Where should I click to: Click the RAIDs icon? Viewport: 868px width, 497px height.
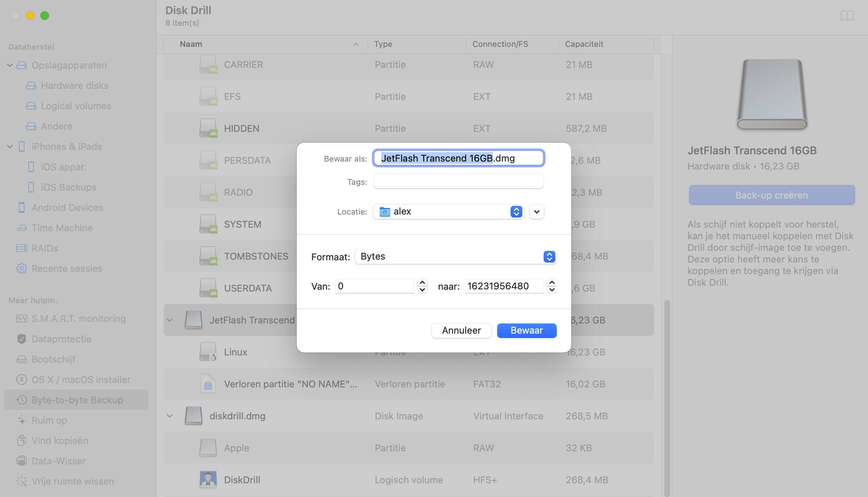click(22, 248)
